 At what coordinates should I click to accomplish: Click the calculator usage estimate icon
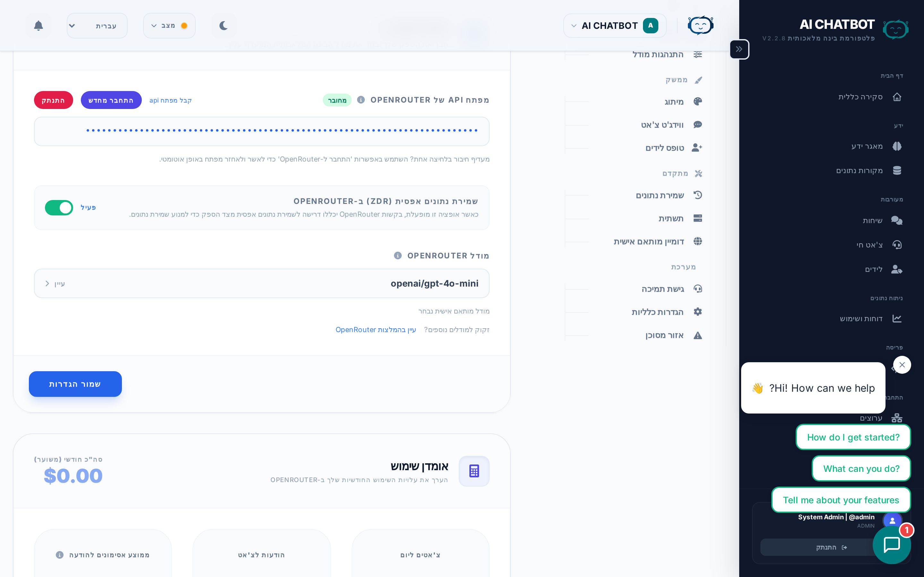pos(474,471)
